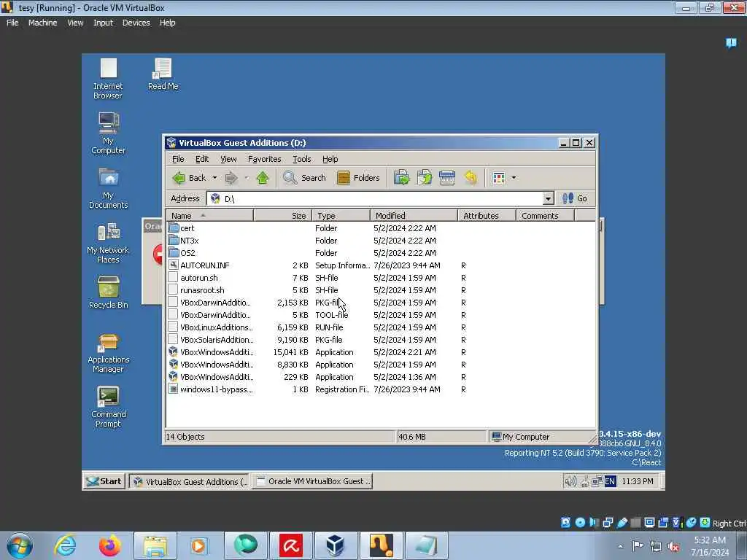Open the Read Me desktop icon
747x560 pixels.
coord(163,74)
